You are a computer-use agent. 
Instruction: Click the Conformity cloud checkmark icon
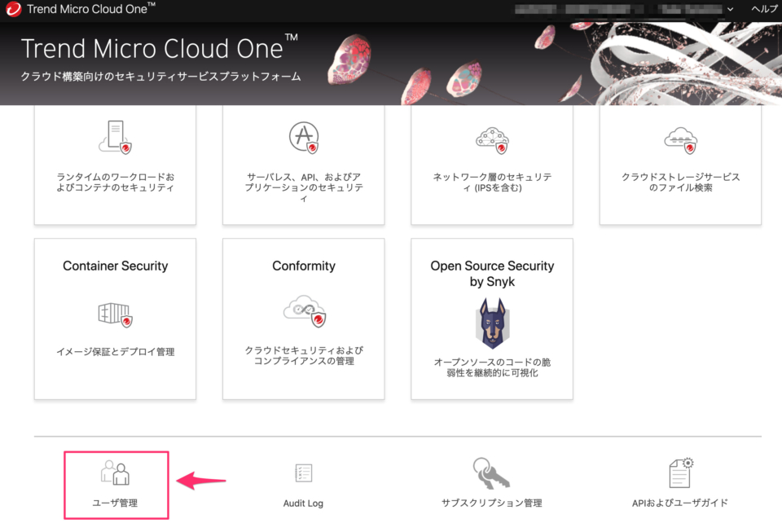[x=303, y=314]
